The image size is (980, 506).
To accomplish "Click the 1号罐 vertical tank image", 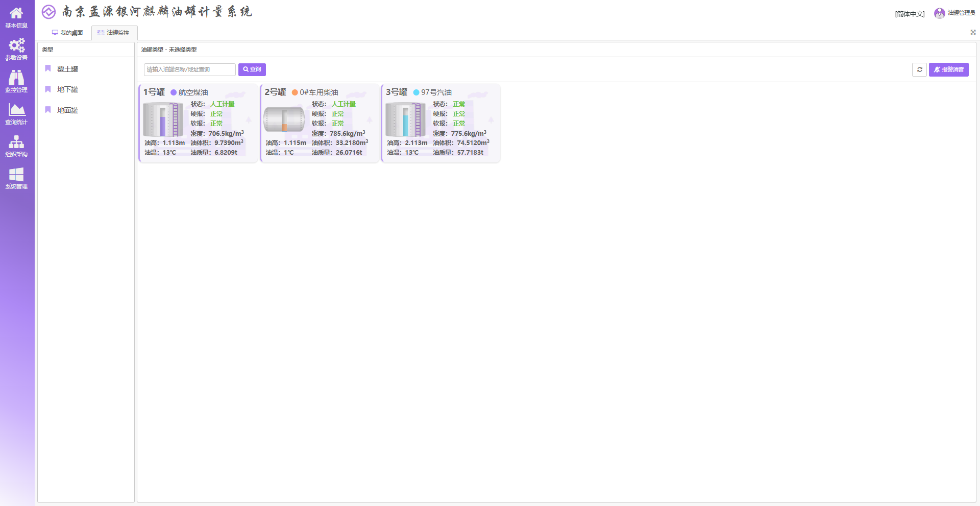I will point(163,119).
